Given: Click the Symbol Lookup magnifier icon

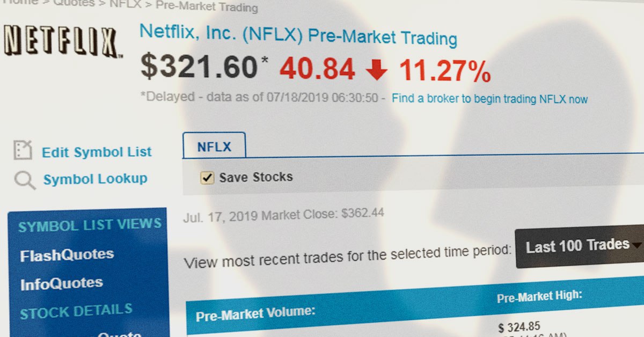Looking at the screenshot, I should (x=24, y=180).
